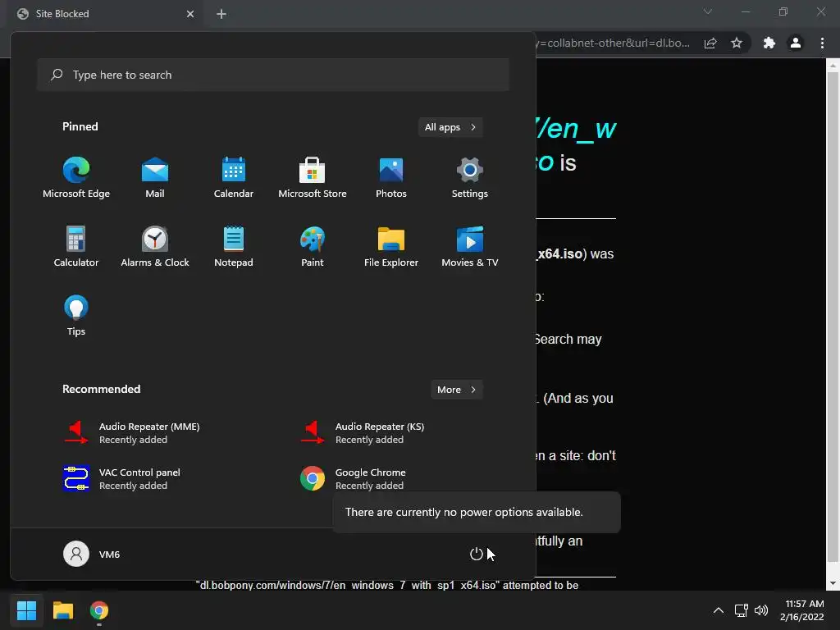Launch Alarms & Clock
Viewport: 840px width, 630px height.
point(155,246)
